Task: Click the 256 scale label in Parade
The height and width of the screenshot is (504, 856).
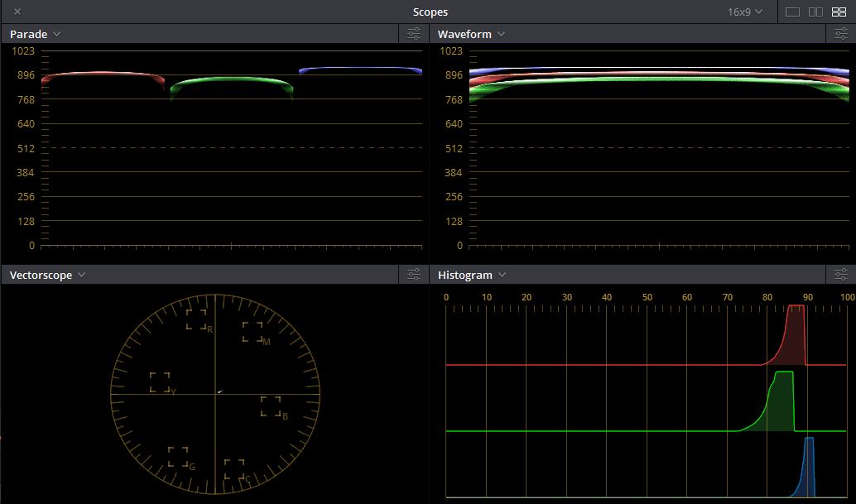Action: pos(26,197)
